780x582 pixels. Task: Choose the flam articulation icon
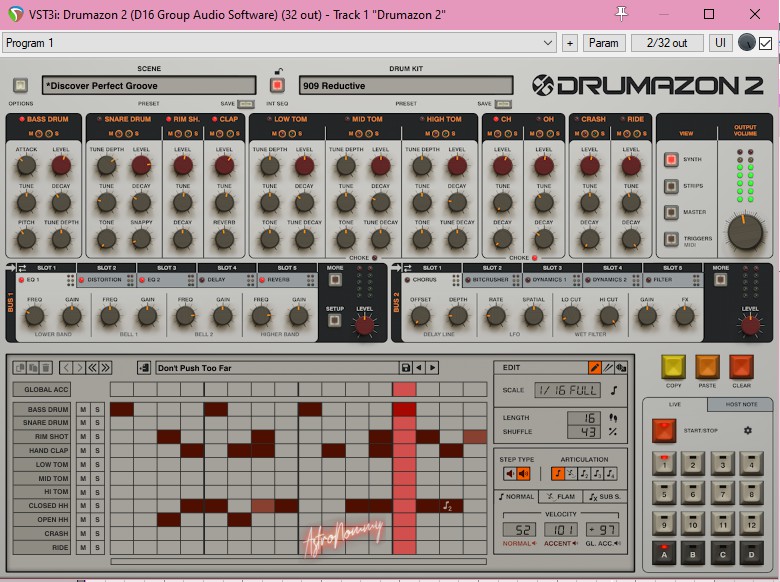[571, 474]
